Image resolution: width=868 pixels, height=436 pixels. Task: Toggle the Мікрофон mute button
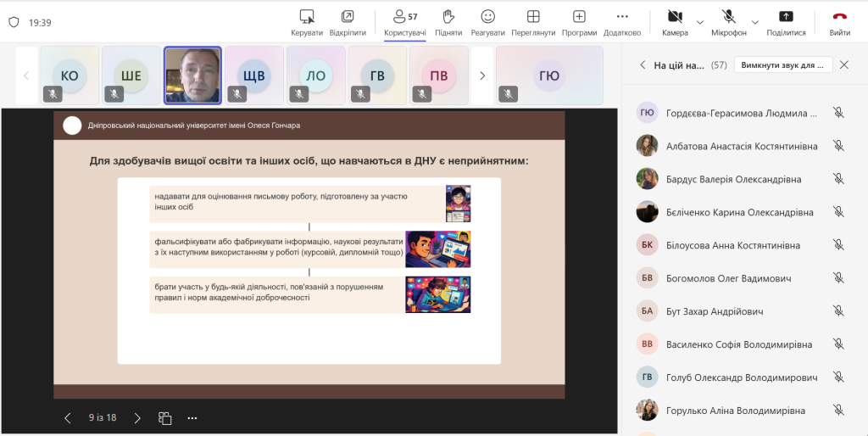(729, 16)
